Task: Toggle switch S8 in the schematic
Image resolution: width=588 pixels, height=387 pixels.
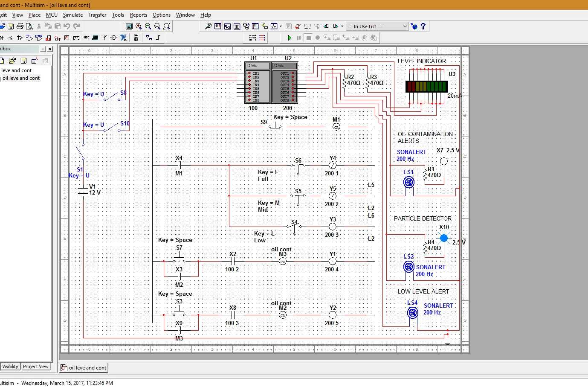Action: click(x=113, y=96)
